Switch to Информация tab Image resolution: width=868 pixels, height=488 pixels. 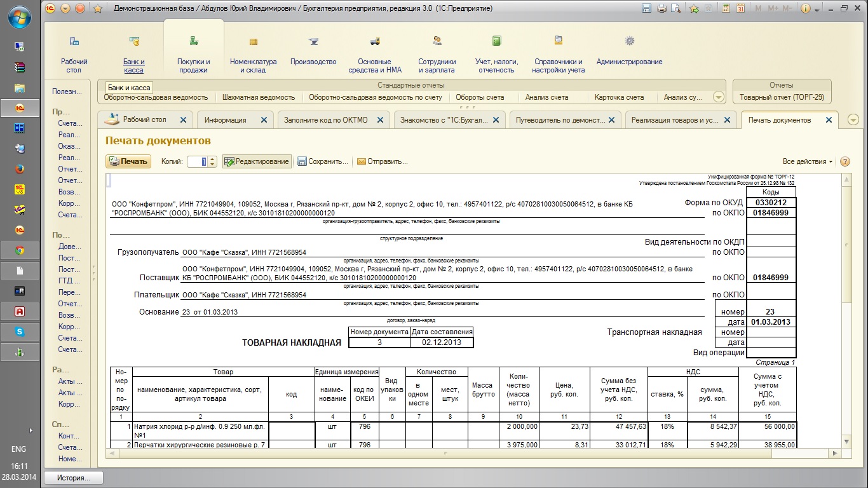[225, 119]
